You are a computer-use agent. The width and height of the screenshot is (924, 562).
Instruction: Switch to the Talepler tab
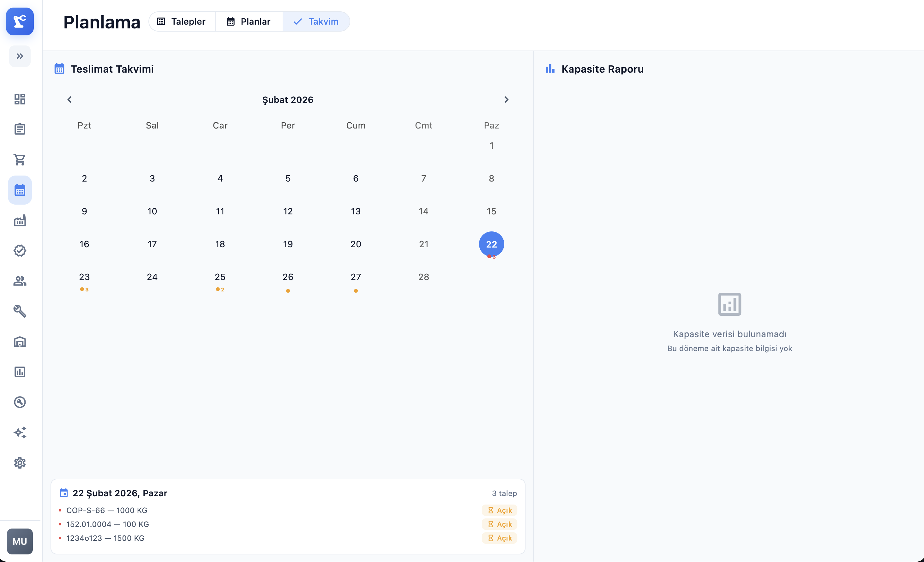click(x=182, y=22)
